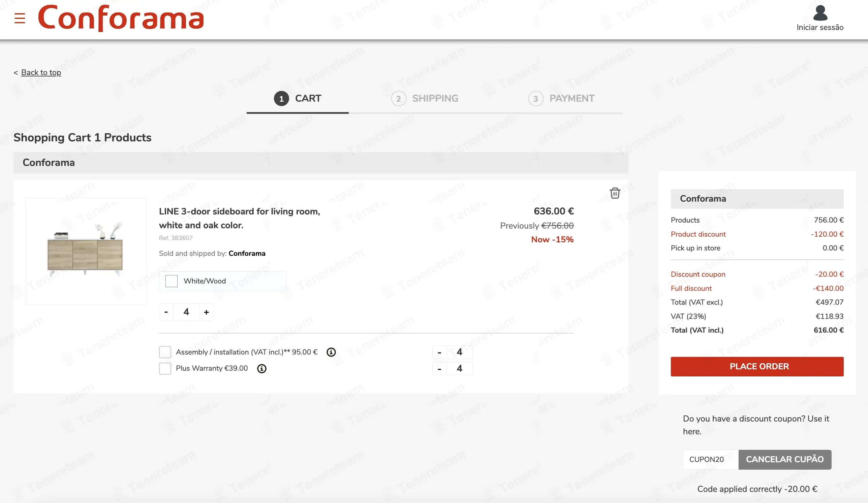Click Total (VAT incl.) 616.00 € line
The height and width of the screenshot is (503, 868).
pos(757,330)
